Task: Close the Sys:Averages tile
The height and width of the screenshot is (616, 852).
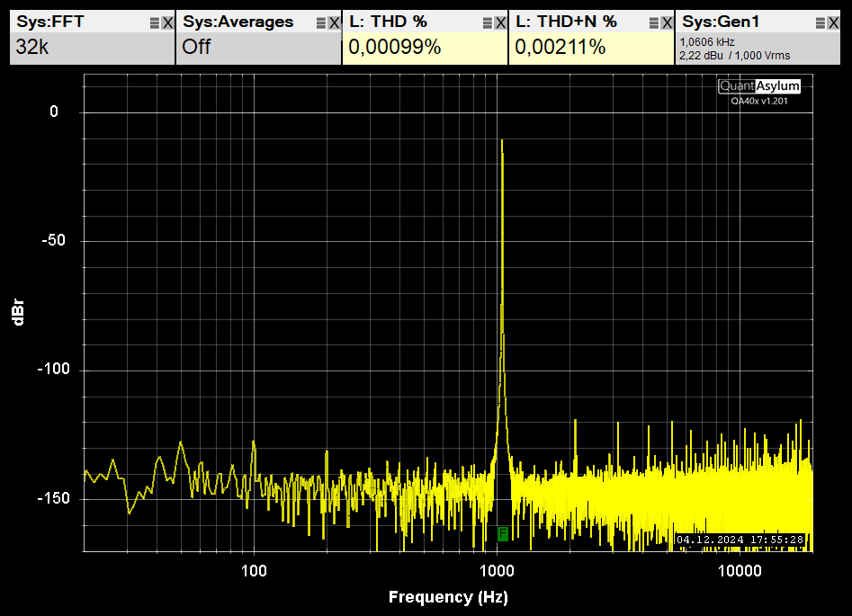Action: (334, 22)
